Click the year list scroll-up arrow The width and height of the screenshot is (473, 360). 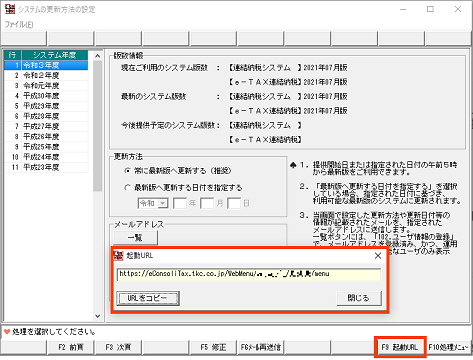(97, 56)
